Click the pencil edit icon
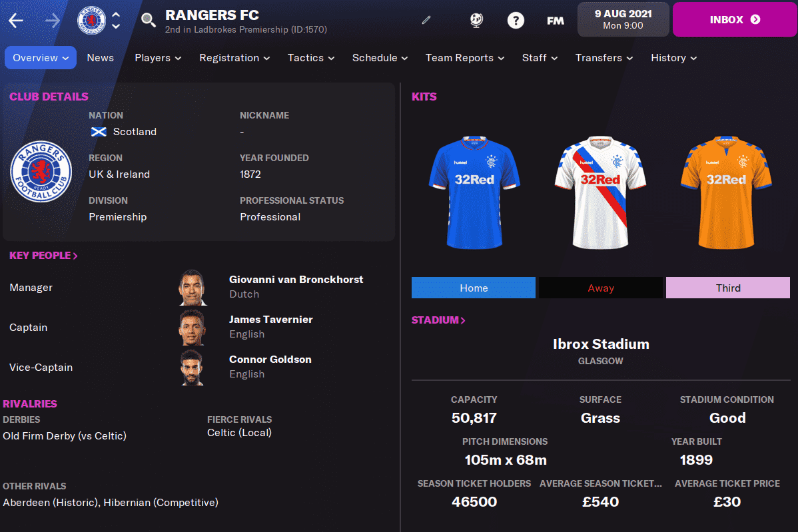This screenshot has width=798, height=532. [x=426, y=21]
